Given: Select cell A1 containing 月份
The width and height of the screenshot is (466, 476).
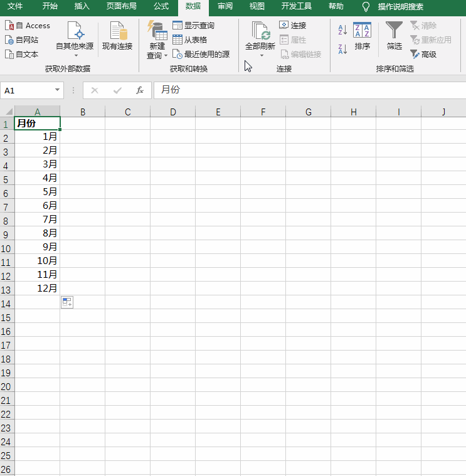Looking at the screenshot, I should pyautogui.click(x=38, y=124).
